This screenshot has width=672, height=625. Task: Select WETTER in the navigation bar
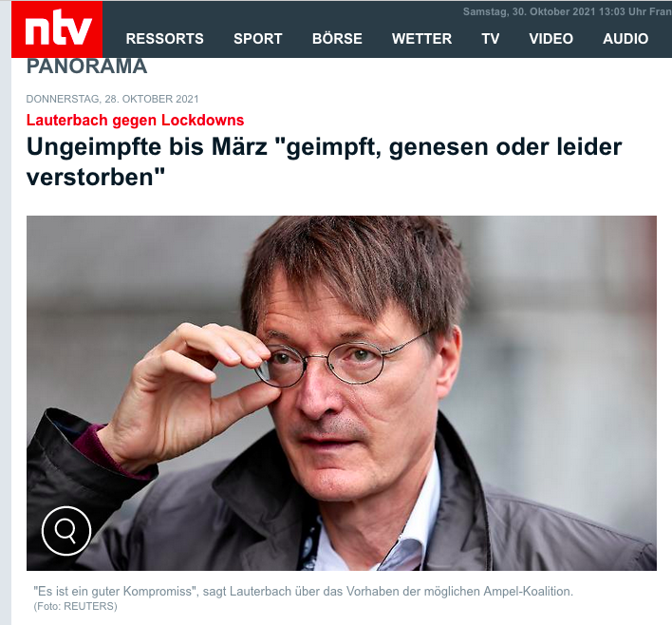coord(421,39)
